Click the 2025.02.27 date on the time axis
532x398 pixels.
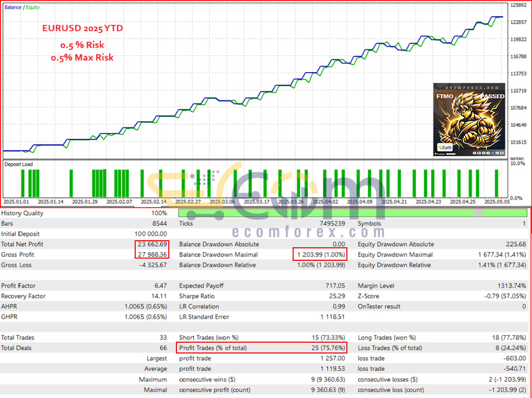click(188, 202)
